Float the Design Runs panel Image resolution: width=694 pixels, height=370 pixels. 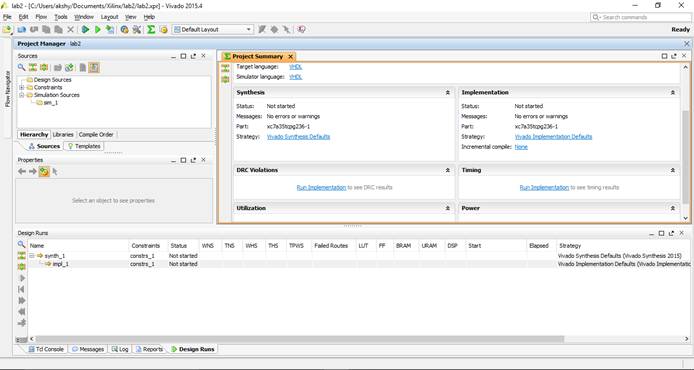click(671, 233)
